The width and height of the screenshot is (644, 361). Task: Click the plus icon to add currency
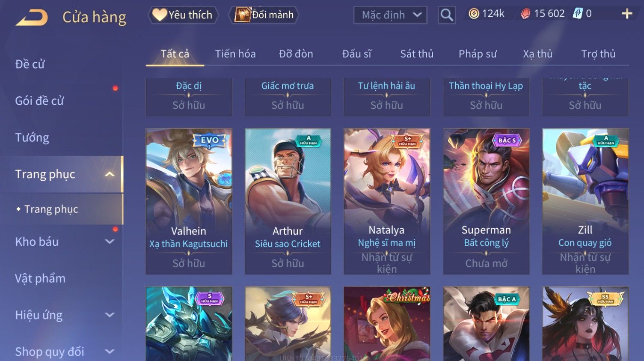point(627,14)
